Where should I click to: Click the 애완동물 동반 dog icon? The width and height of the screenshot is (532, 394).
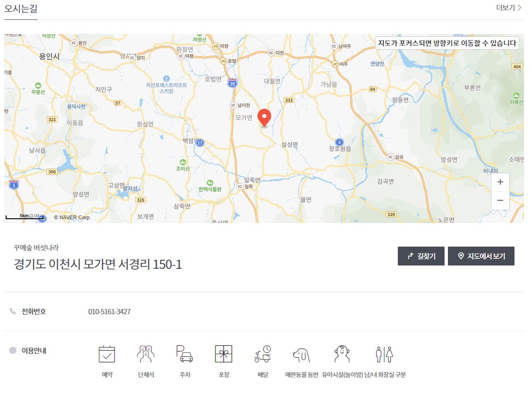point(301,355)
